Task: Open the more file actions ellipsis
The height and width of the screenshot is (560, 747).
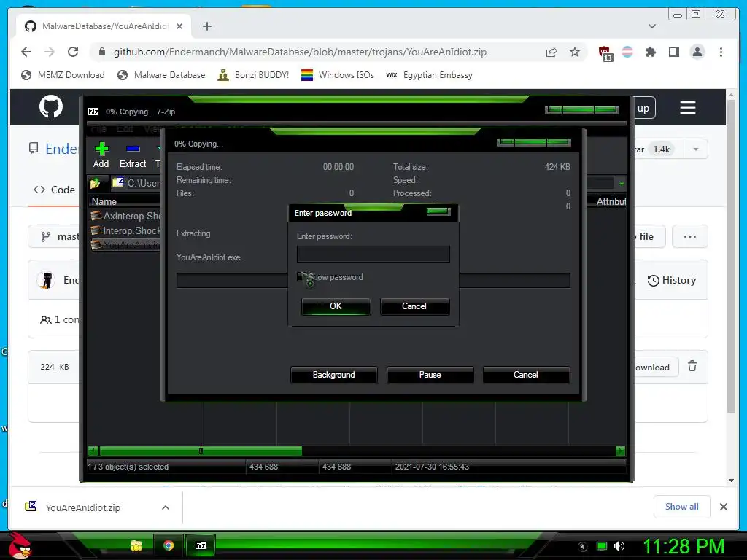Action: tap(690, 237)
